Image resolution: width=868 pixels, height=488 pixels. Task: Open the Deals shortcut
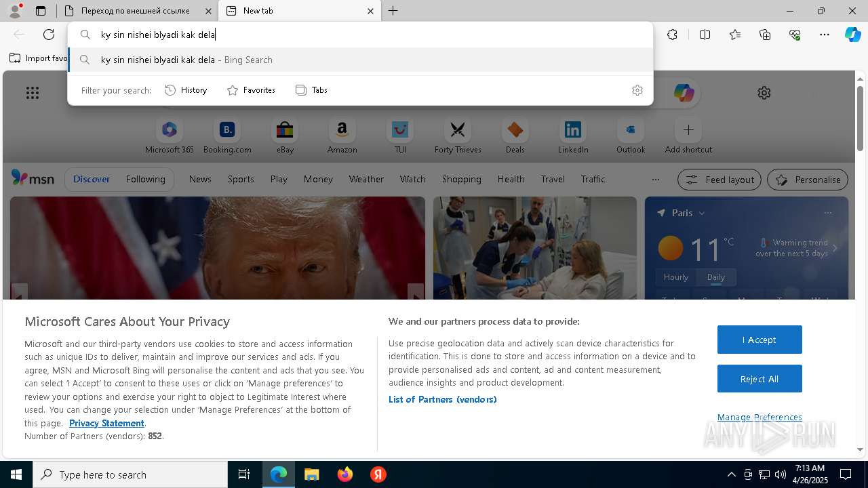(515, 136)
